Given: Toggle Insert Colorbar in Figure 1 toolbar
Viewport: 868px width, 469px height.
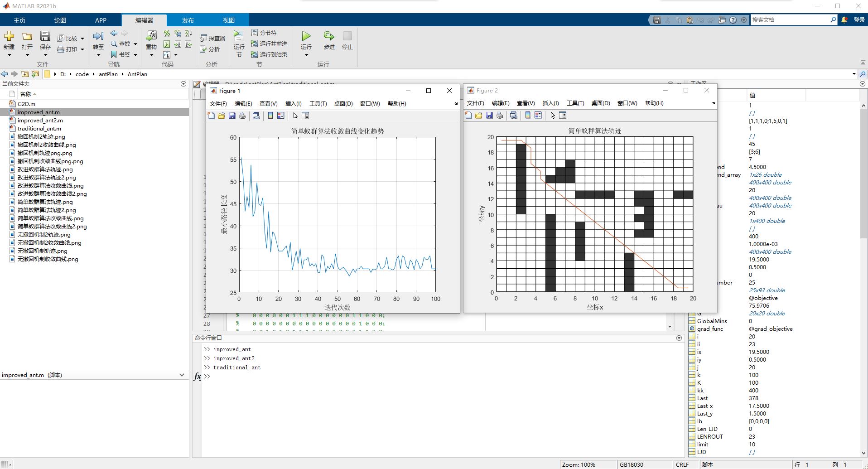Looking at the screenshot, I should click(270, 116).
